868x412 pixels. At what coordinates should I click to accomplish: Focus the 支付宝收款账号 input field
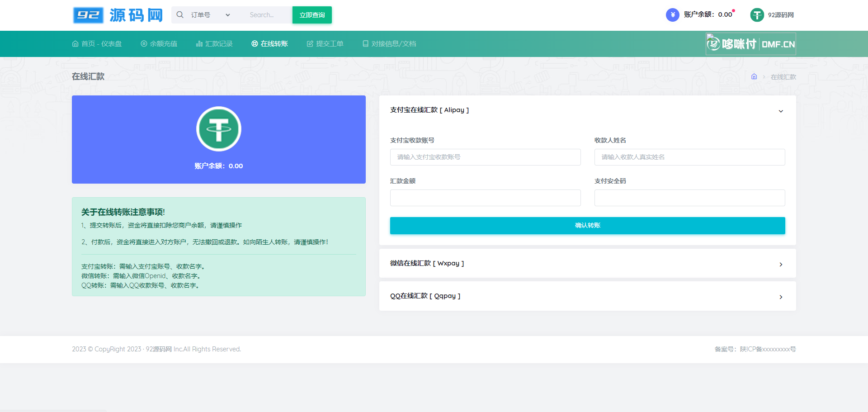point(486,157)
